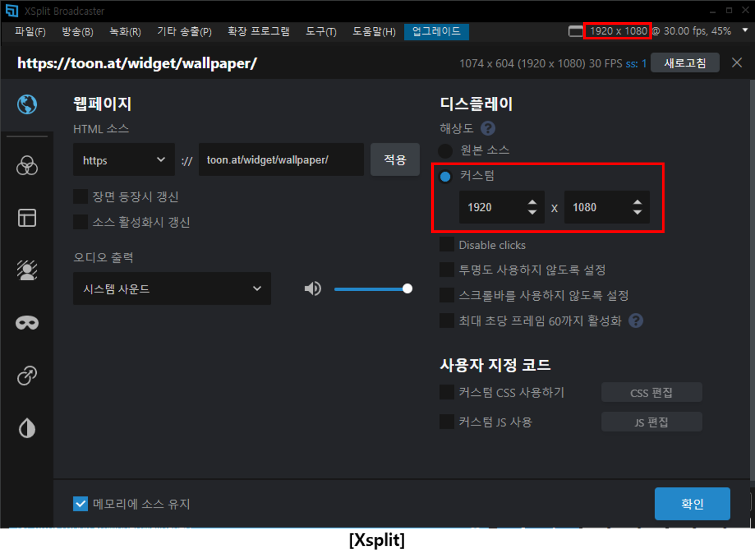Open the color correction droplet tab
755x560 pixels.
click(27, 428)
